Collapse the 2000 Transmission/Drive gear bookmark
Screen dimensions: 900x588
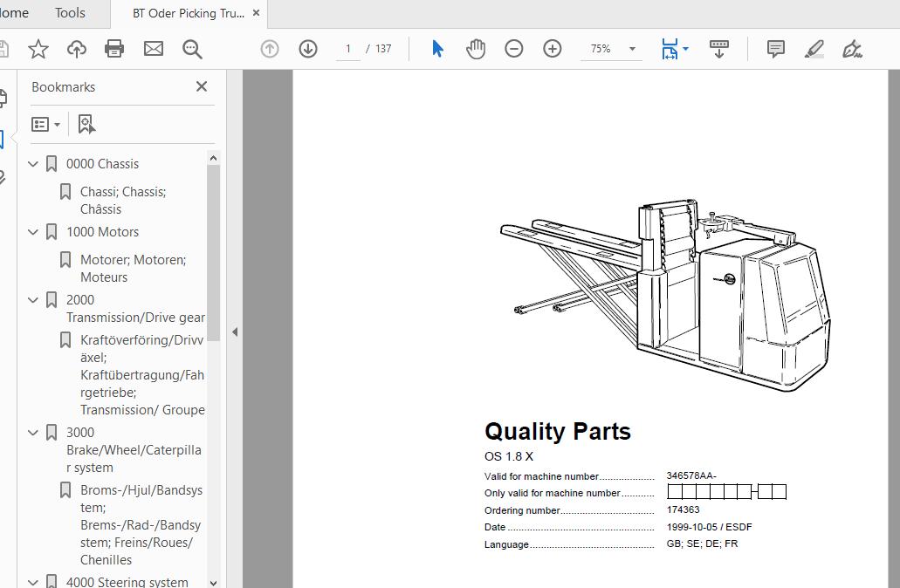pos(33,300)
